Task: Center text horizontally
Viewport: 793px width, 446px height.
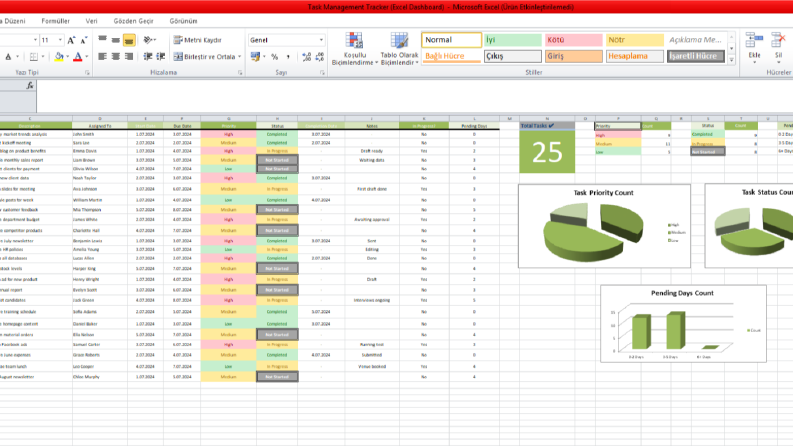Action: [115, 56]
